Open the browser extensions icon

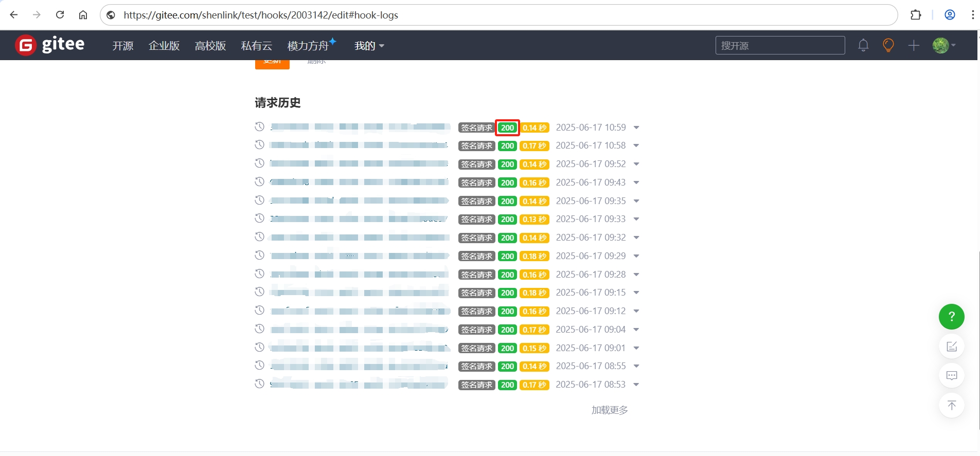(916, 15)
